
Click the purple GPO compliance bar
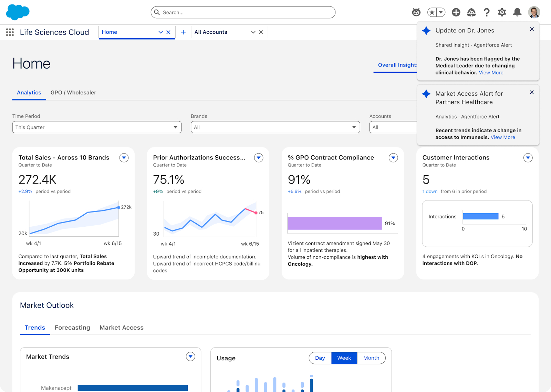[334, 223]
